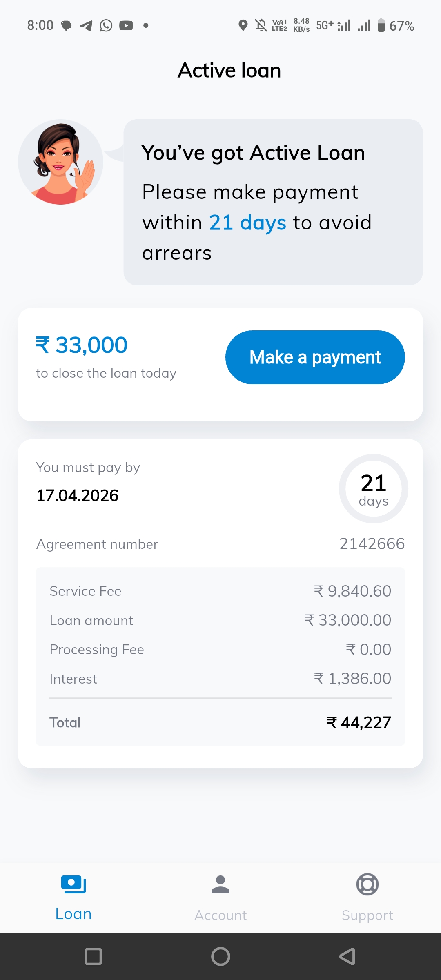The image size is (441, 980).
Task: Tap the Support lifebuoy icon
Action: [367, 884]
